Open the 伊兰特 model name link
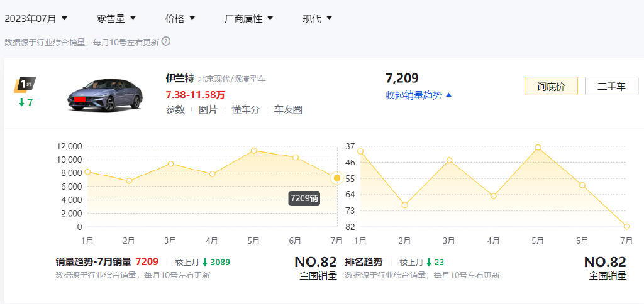This screenshot has height=304, width=644. coord(179,79)
